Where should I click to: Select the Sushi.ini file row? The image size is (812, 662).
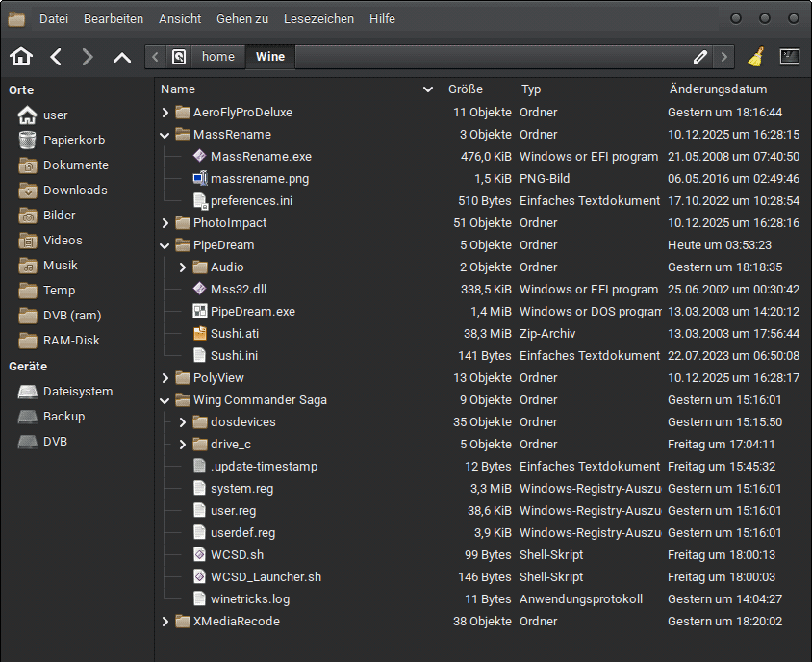[x=482, y=355]
